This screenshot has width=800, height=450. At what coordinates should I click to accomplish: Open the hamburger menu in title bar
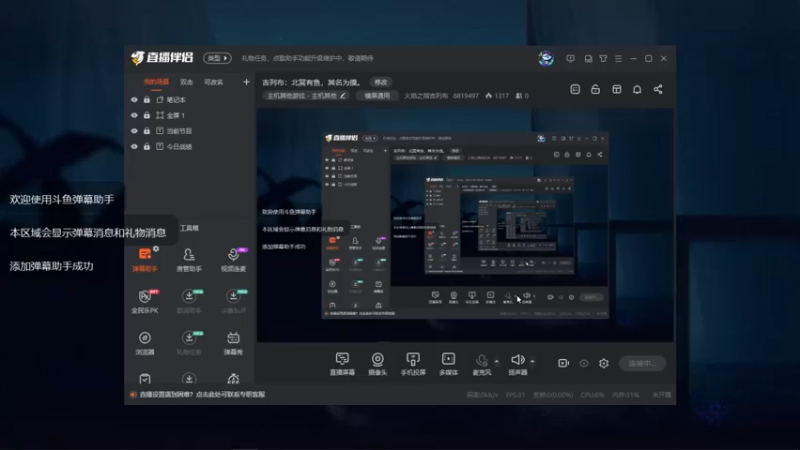pos(618,59)
